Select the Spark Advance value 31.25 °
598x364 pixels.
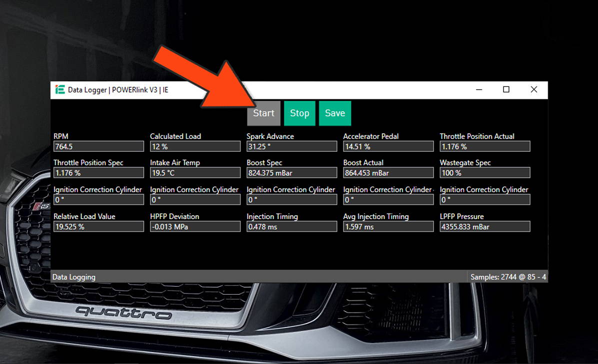[292, 147]
